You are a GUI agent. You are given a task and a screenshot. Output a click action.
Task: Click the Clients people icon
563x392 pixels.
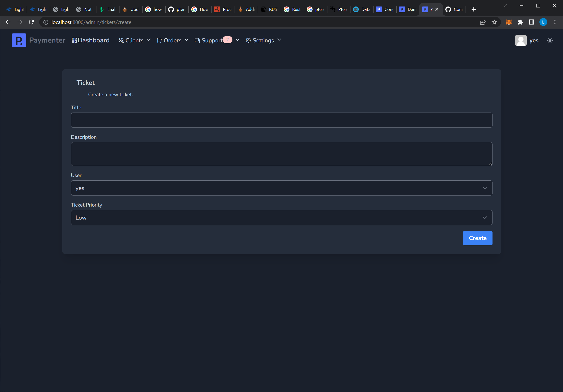tap(121, 40)
